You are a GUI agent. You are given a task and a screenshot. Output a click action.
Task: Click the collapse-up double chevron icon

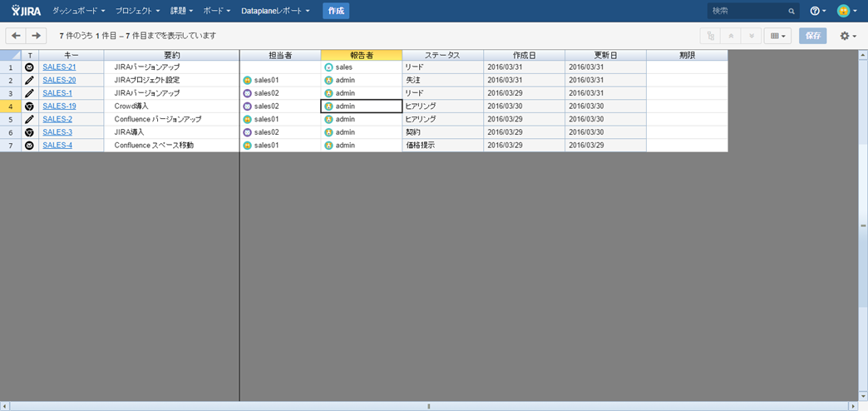tap(731, 36)
